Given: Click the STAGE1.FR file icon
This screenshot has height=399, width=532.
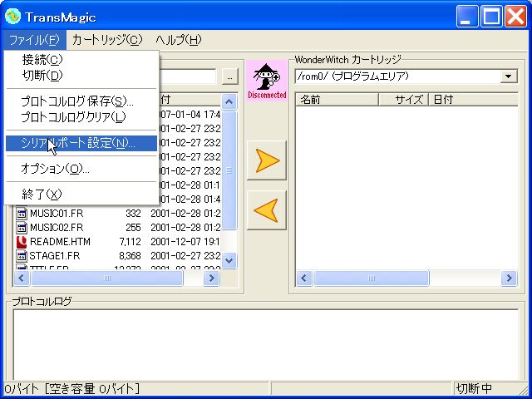Looking at the screenshot, I should (x=22, y=256).
